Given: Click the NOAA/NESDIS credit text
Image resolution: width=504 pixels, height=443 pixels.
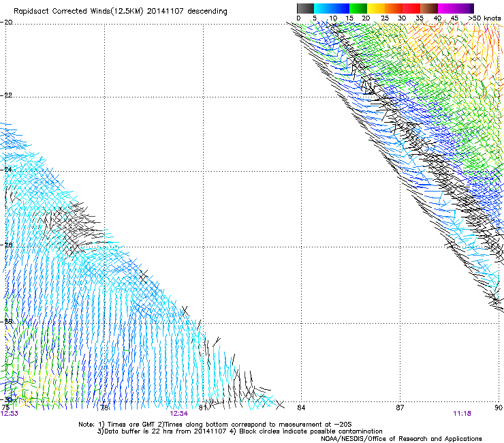Looking at the screenshot, I should point(401,438).
